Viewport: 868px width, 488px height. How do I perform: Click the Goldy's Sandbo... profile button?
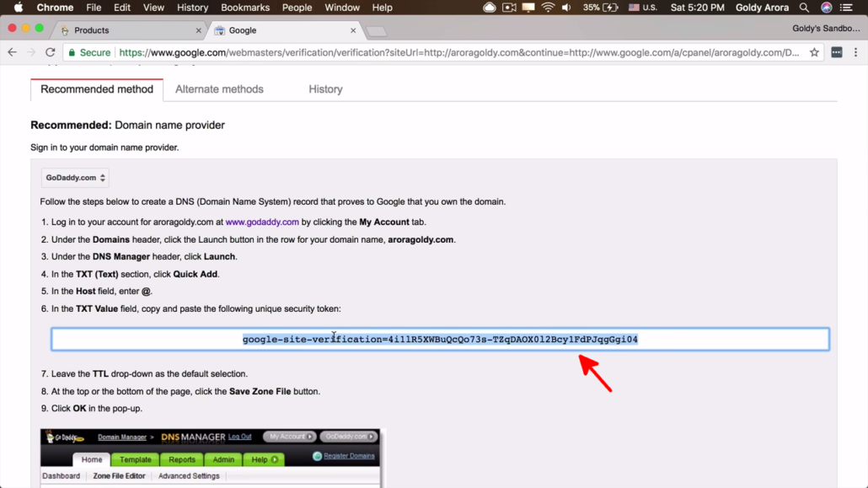coord(826,29)
